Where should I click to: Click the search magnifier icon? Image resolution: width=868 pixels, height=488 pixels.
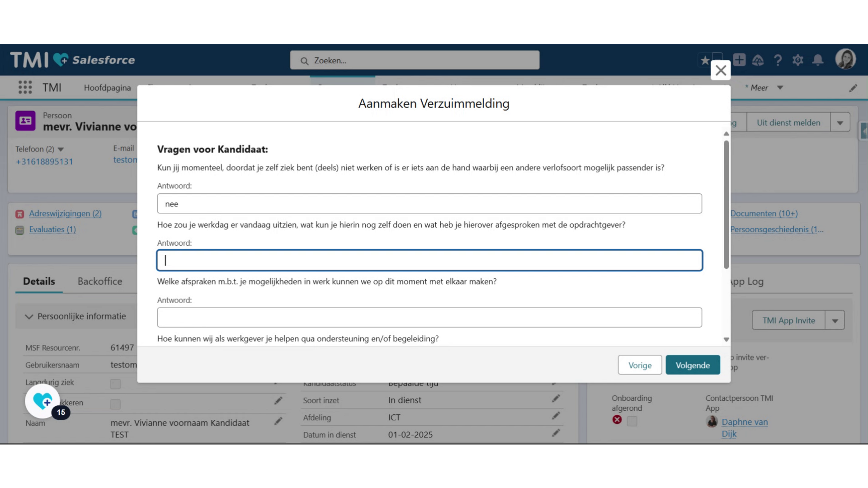click(x=304, y=61)
